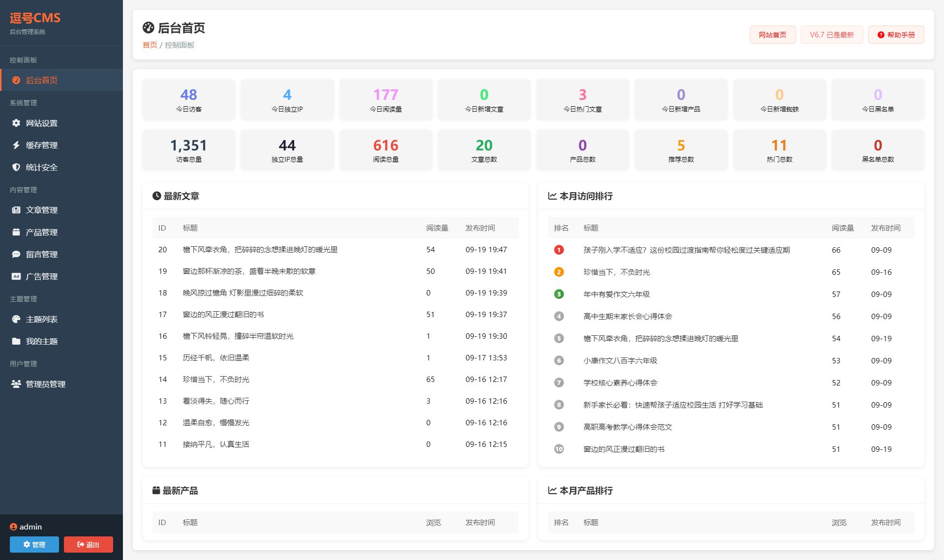Click the 我的主题 folder icon
Screen dimensions: 944x560
[16, 341]
